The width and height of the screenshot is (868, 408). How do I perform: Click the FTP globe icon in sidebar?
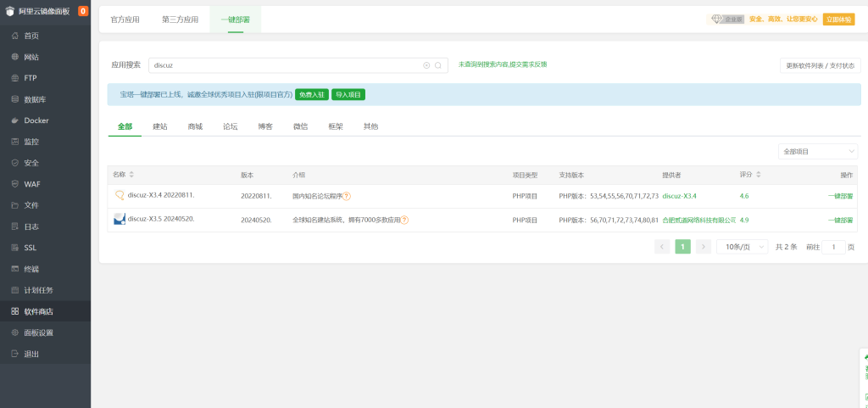click(15, 78)
